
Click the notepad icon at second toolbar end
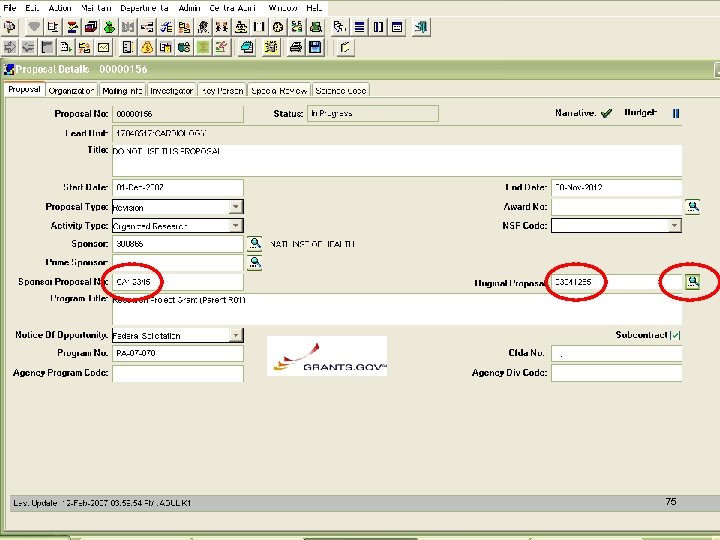[x=345, y=47]
